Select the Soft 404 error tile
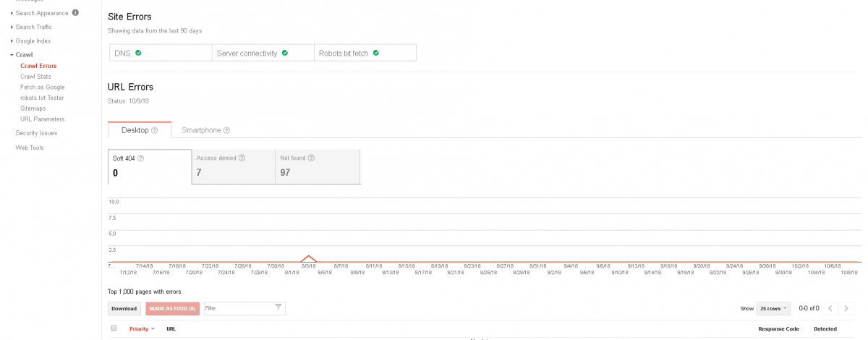This screenshot has height=340, width=868. [x=150, y=166]
